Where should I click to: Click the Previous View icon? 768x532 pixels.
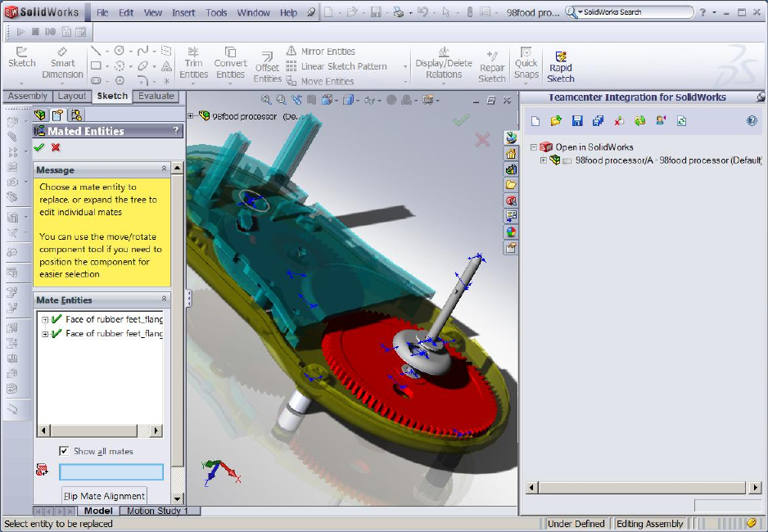(296, 100)
